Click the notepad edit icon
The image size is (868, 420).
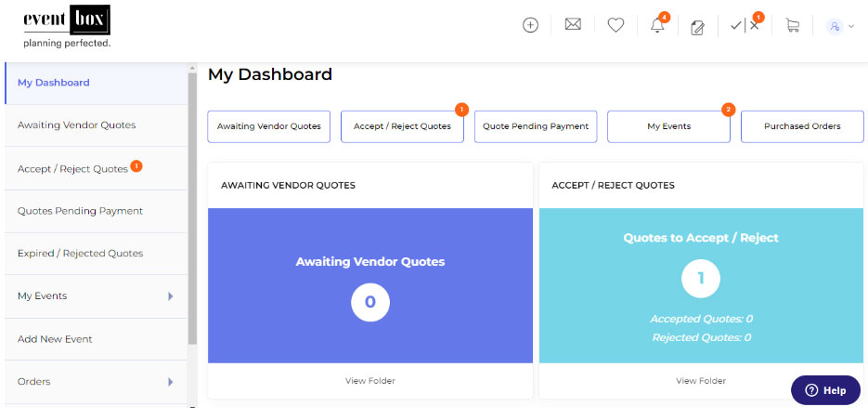698,26
